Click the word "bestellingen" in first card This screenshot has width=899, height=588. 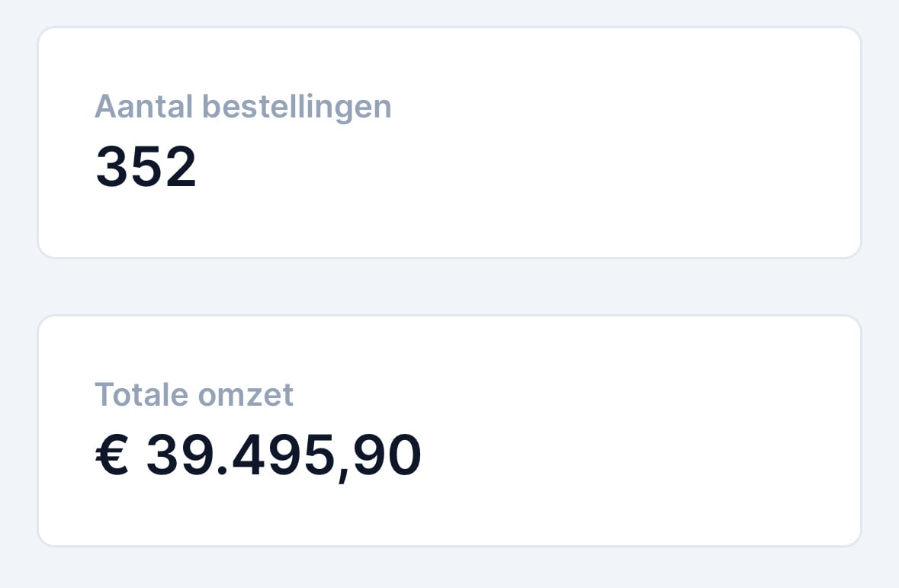(x=297, y=107)
